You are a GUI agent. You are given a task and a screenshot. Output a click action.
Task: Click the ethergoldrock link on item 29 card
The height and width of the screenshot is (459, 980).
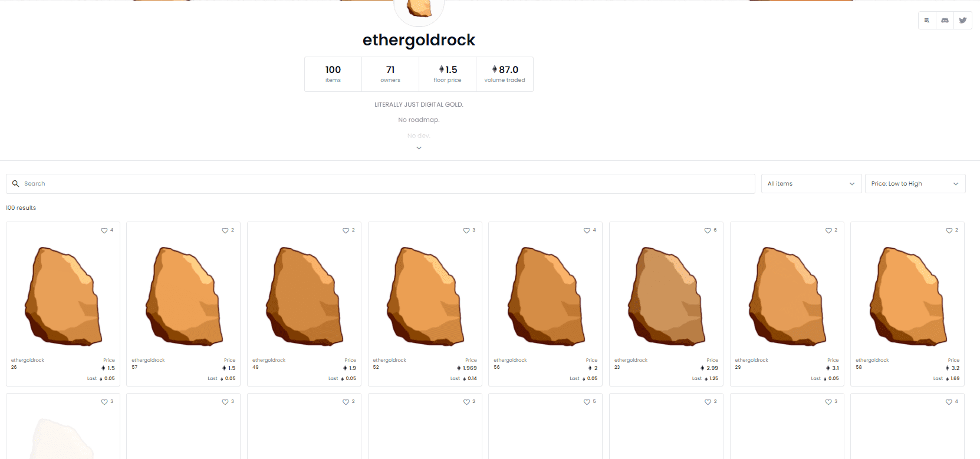(x=752, y=360)
